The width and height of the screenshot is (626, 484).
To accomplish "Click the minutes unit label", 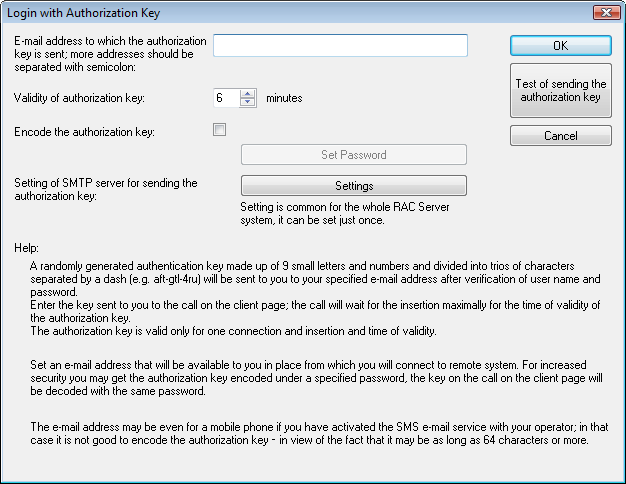I will point(284,98).
